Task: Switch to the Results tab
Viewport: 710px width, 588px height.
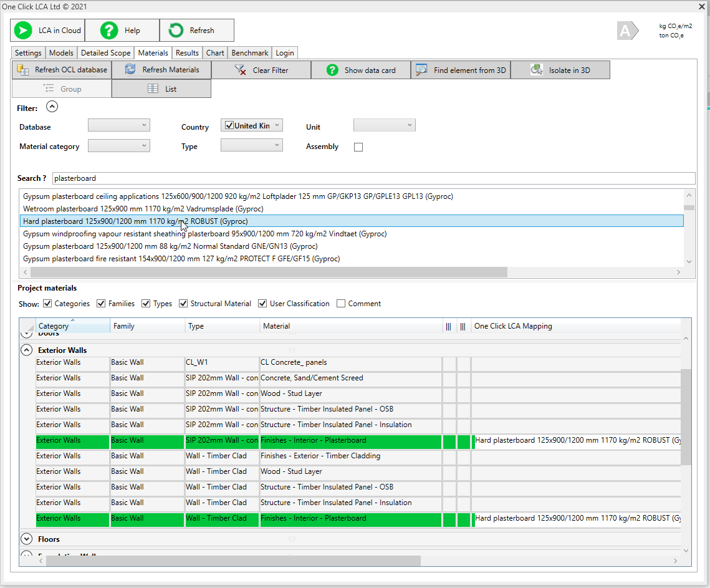Action: [x=187, y=53]
